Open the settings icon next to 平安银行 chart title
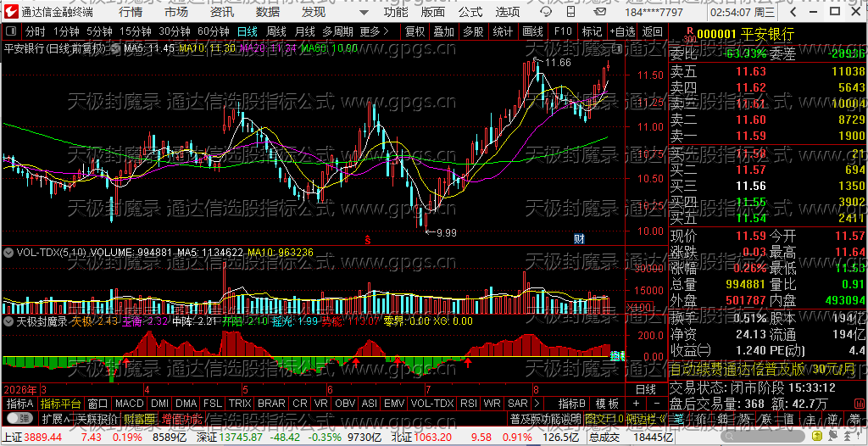Viewport: 868px width, 446px height. point(115,49)
